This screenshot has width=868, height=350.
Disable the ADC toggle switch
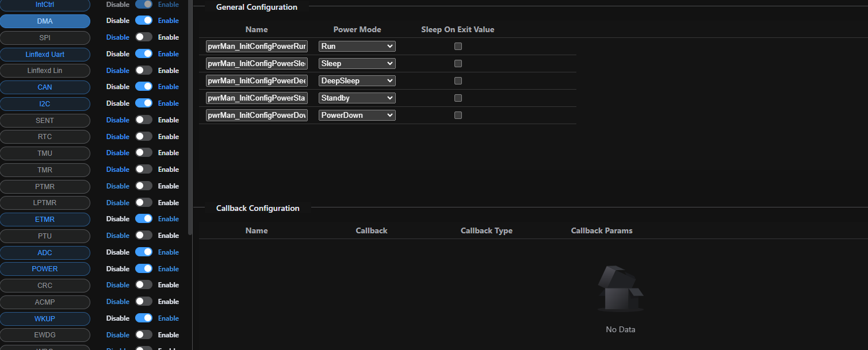pyautogui.click(x=144, y=252)
